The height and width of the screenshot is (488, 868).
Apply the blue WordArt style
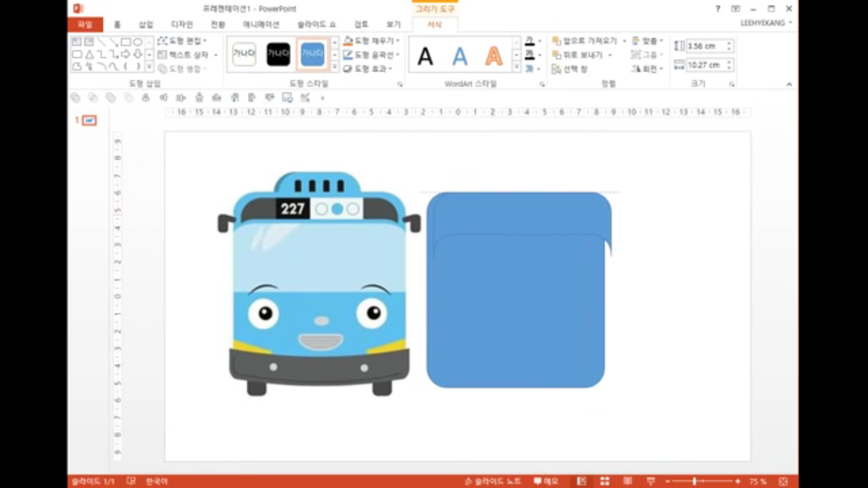tap(460, 56)
